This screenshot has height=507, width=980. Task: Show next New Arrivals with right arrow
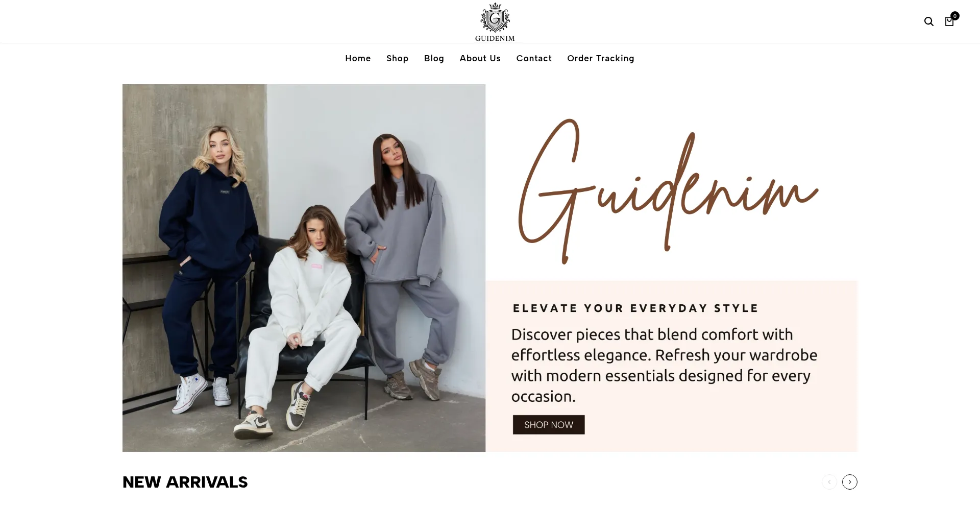[x=849, y=482]
